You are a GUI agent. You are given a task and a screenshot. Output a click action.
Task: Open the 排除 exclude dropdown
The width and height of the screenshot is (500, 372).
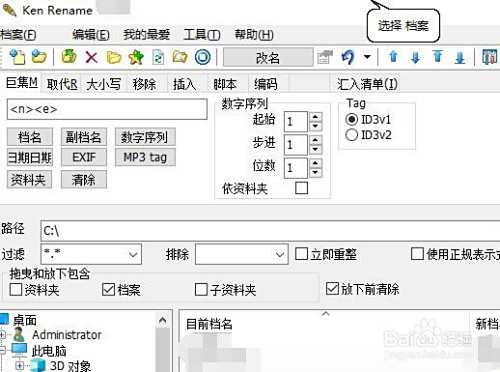[280, 255]
